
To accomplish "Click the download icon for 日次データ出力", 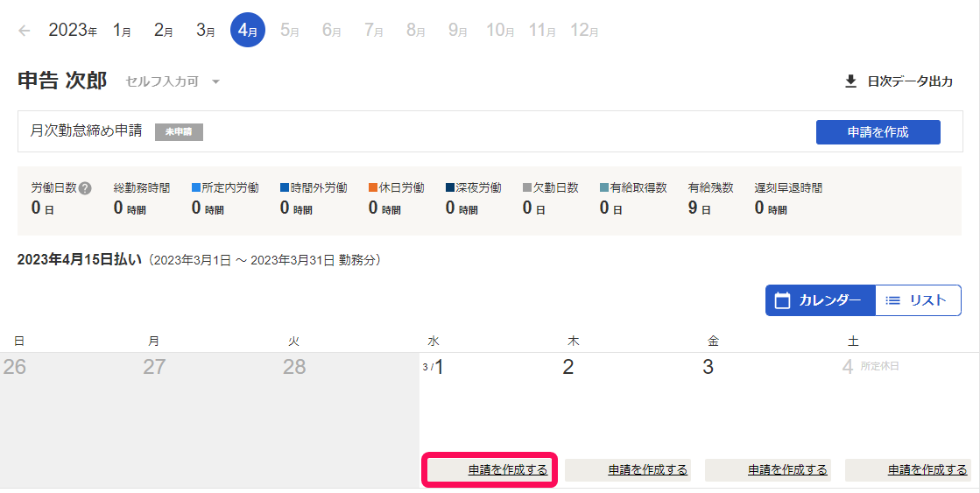I will click(x=850, y=81).
